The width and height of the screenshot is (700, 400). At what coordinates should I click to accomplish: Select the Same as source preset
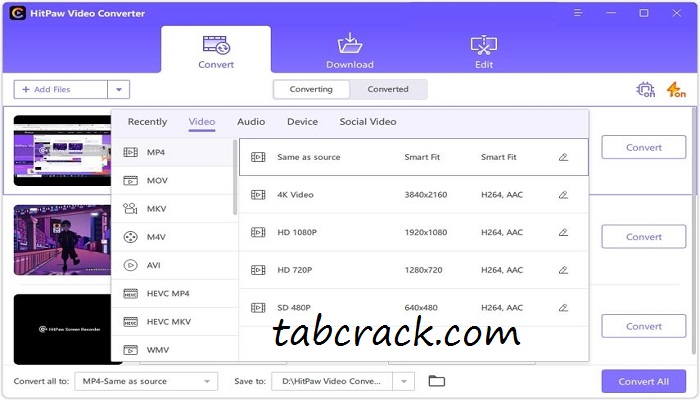pos(414,157)
